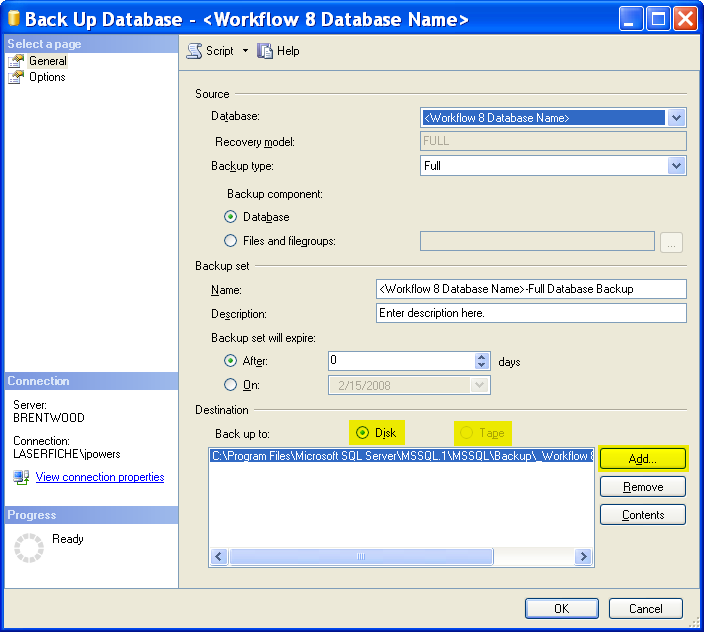The height and width of the screenshot is (632, 704).
Task: Click the General page icon
Action: [x=16, y=61]
